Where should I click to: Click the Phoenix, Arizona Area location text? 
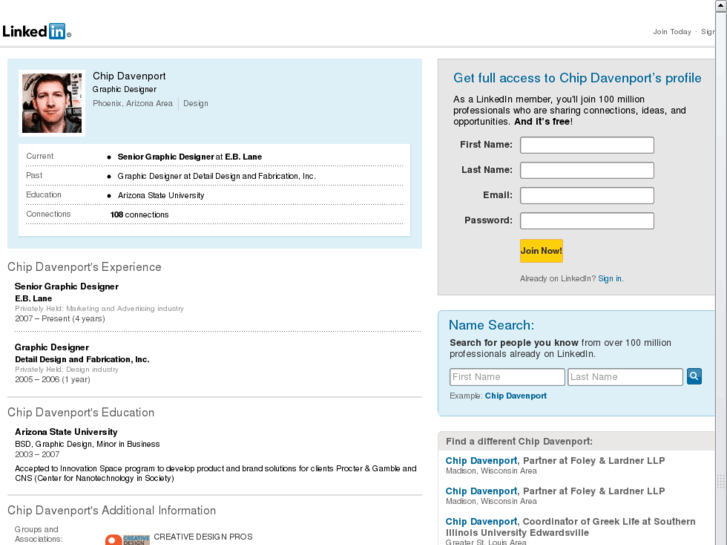point(133,103)
